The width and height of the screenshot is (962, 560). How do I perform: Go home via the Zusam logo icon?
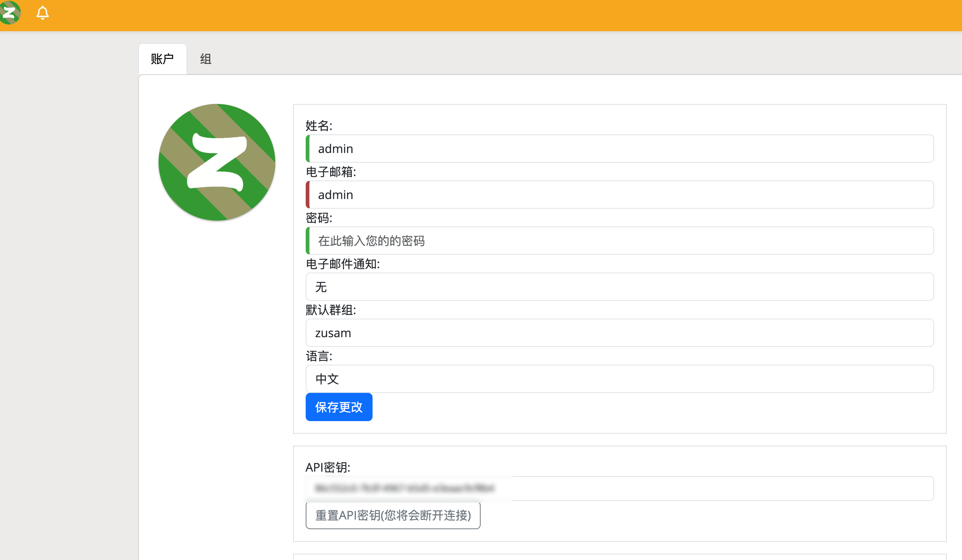point(10,13)
